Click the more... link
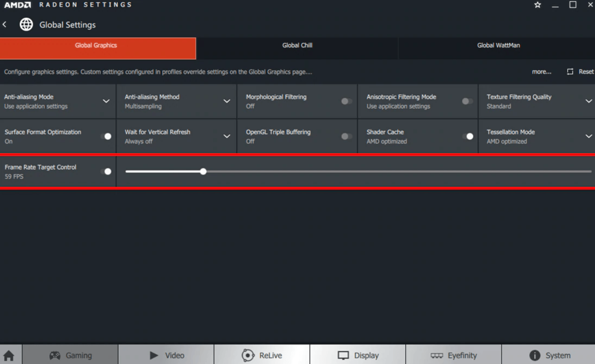This screenshot has width=595, height=364. pos(542,72)
